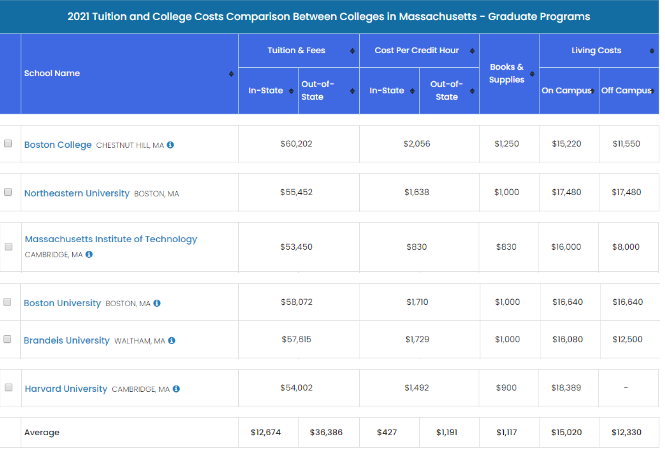Click the info icon beside Cambridge MIT location
The width and height of the screenshot is (665, 451).
(x=89, y=255)
